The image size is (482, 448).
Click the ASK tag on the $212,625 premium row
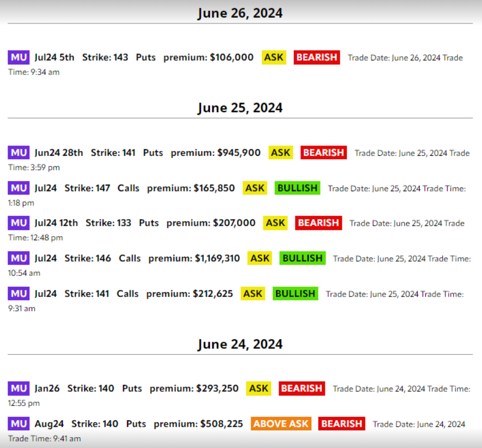coord(252,294)
